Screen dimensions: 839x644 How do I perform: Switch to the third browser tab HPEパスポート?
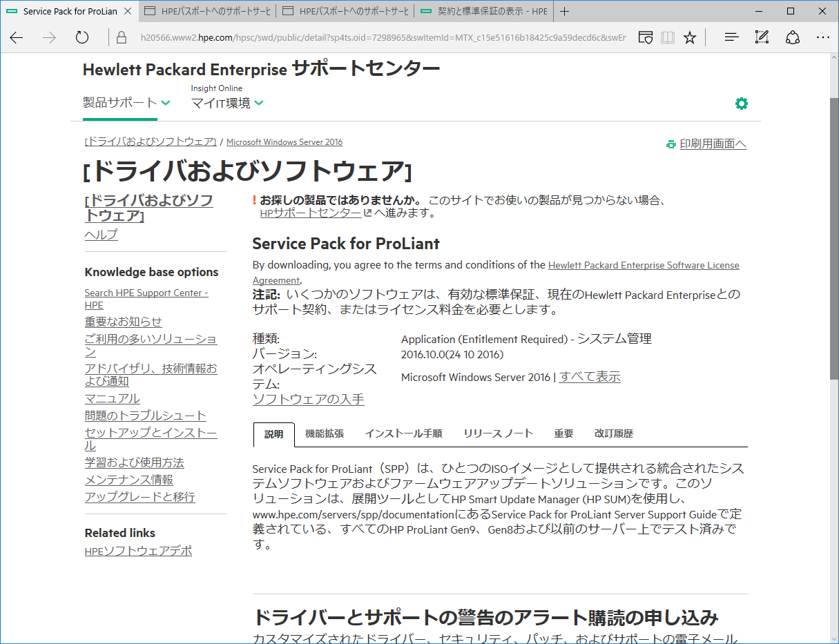pos(345,11)
